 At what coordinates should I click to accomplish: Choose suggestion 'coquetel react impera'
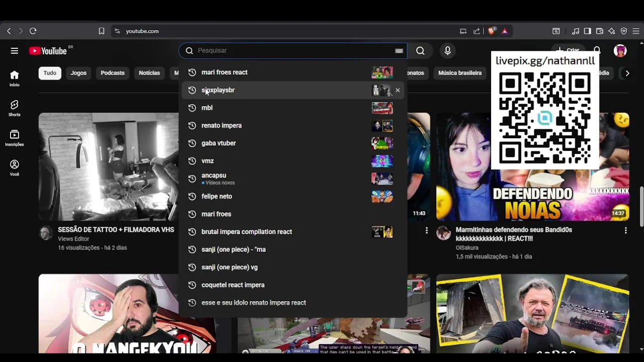292,285
